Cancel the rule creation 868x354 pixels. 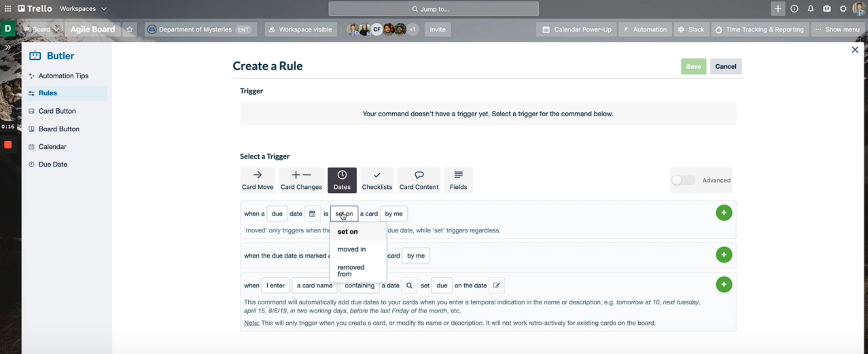point(726,67)
